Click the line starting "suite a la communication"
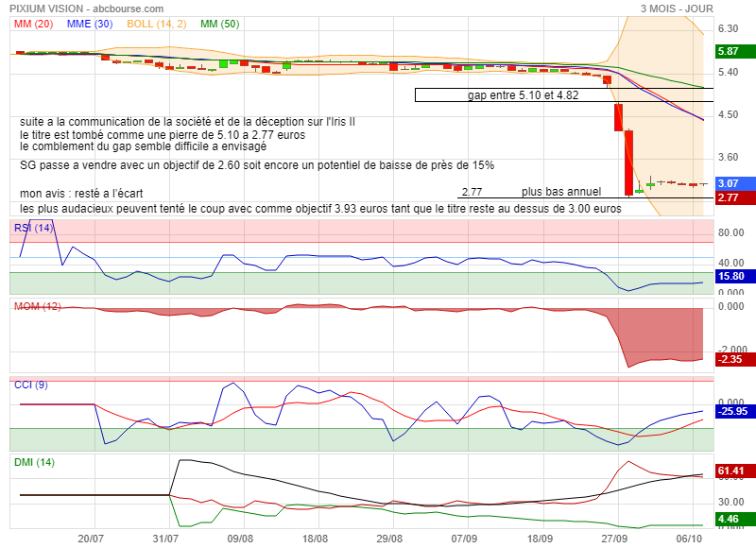Viewport: 756px width, 548px height. coord(187,122)
